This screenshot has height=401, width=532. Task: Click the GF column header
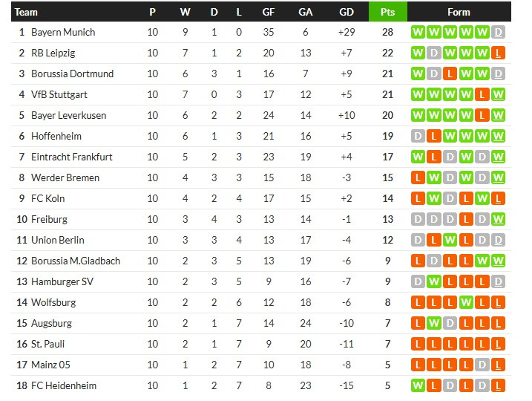pos(268,12)
